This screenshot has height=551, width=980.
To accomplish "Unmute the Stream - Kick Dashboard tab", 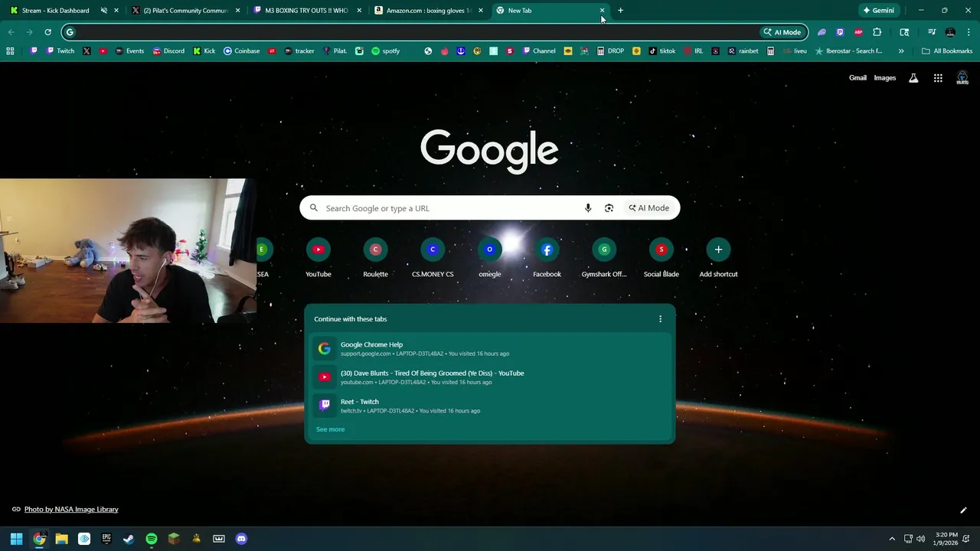I will click(104, 11).
